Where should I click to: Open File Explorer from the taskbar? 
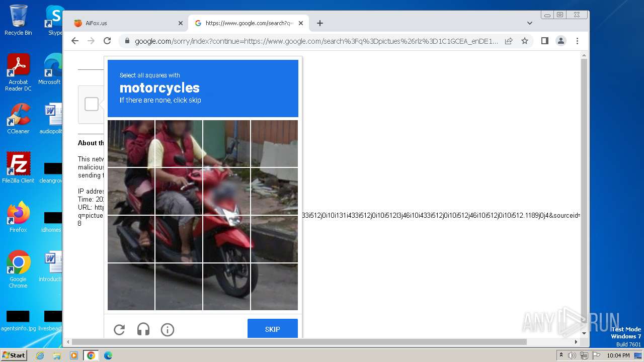coord(57,355)
